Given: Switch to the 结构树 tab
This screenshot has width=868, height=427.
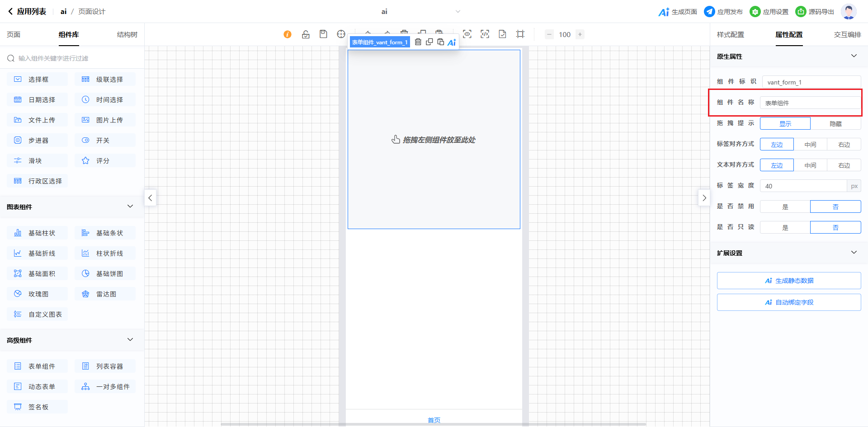Looking at the screenshot, I should (x=127, y=35).
